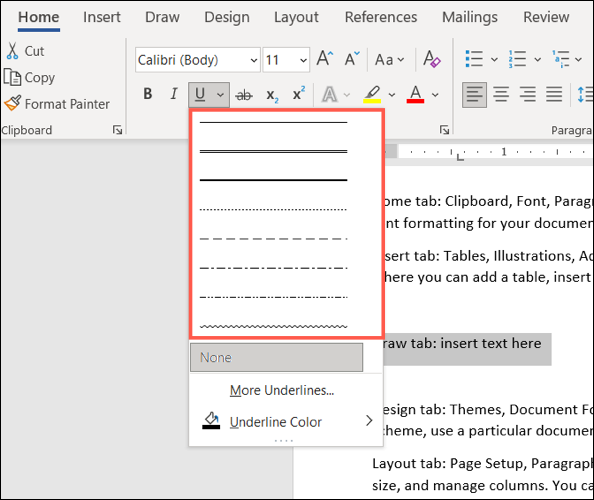594x500 pixels.
Task: Apply yellow text highlight color
Action: [372, 94]
